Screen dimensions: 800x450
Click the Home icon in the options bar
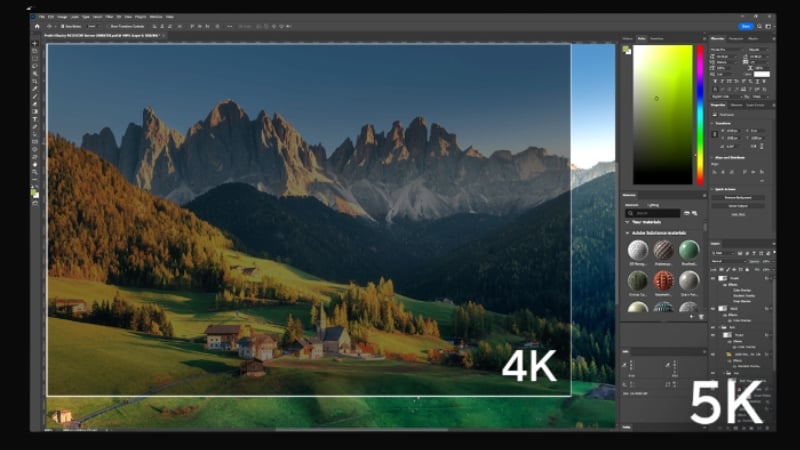coord(36,27)
